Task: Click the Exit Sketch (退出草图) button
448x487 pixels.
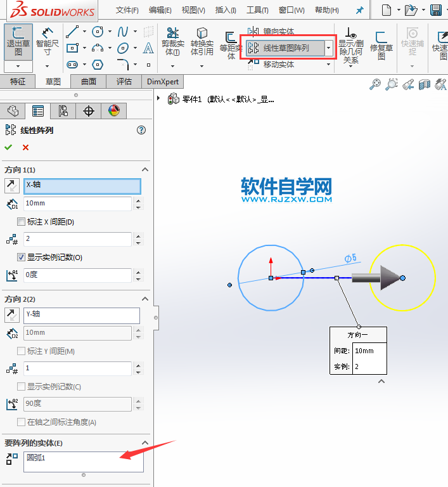Action: [x=18, y=42]
